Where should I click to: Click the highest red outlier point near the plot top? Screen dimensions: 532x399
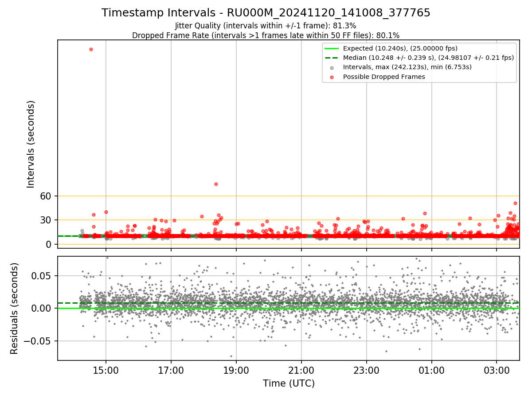pyautogui.click(x=91, y=49)
